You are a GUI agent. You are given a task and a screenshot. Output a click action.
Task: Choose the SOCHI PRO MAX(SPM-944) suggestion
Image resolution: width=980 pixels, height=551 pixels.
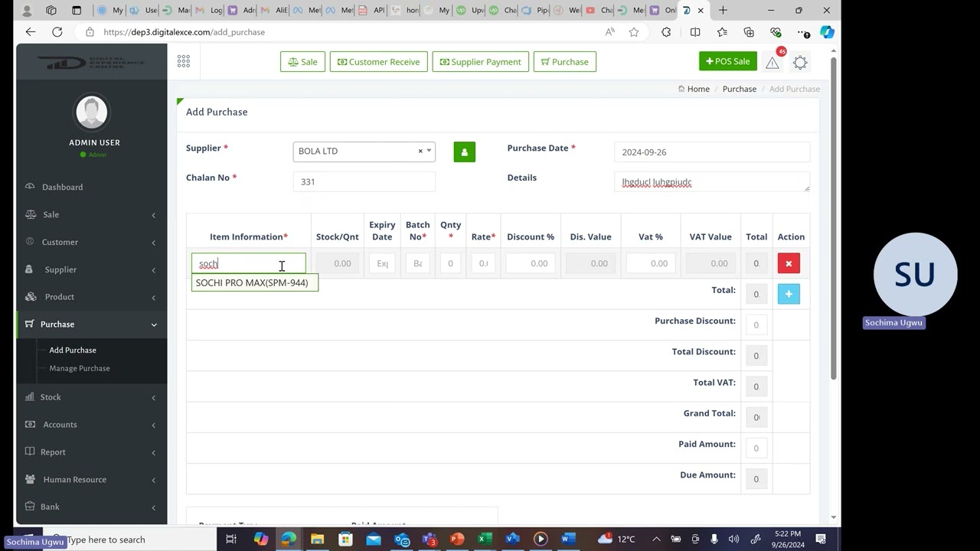254,283
